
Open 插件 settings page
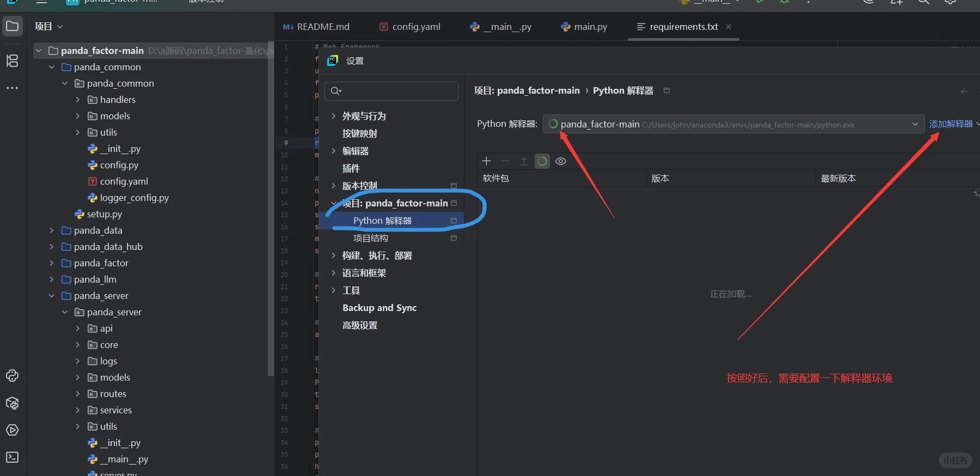tap(351, 168)
